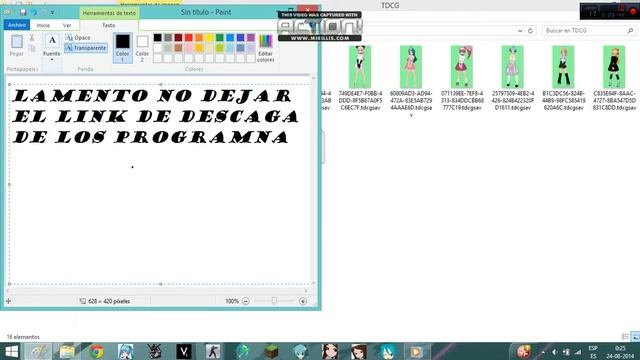Click the Cut scissors icon in Portapapeles
The image size is (640, 360).
coord(32,38)
